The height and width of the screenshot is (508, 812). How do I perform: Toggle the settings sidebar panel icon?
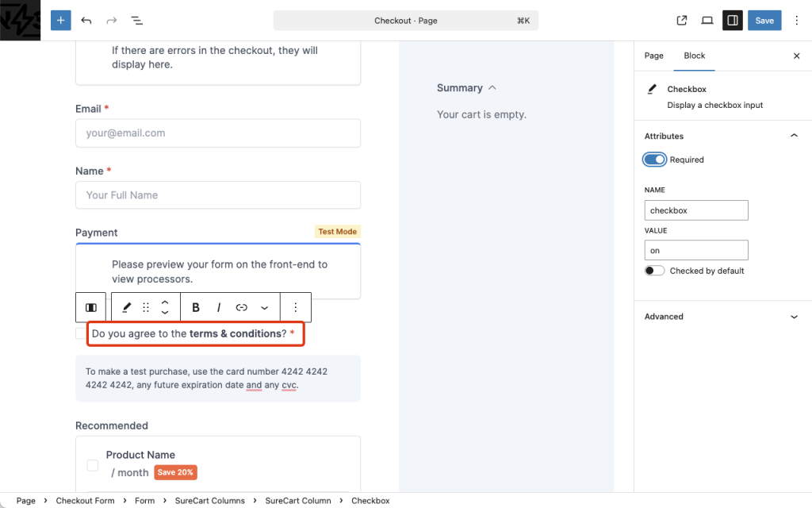(x=732, y=20)
